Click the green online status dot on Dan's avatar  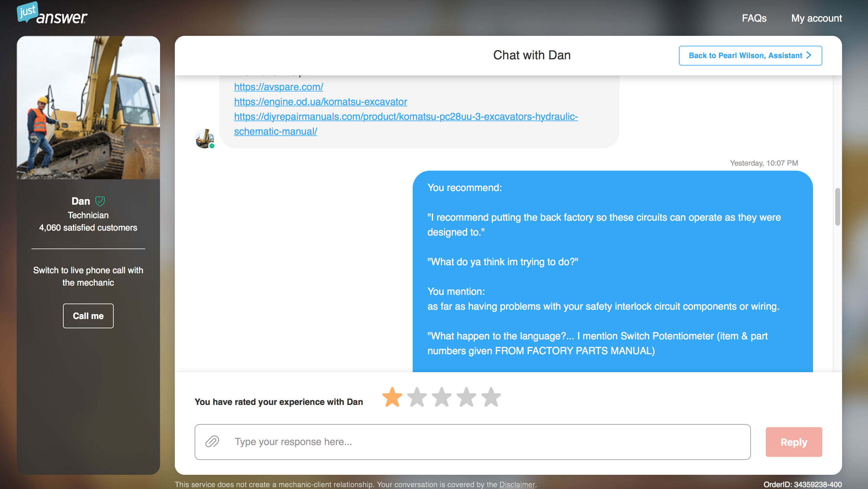pyautogui.click(x=212, y=146)
